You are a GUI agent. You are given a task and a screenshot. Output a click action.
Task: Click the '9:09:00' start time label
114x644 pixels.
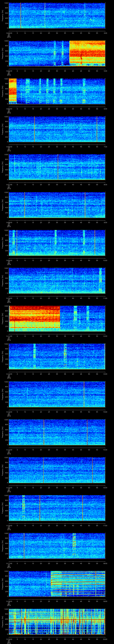tap(9, 260)
